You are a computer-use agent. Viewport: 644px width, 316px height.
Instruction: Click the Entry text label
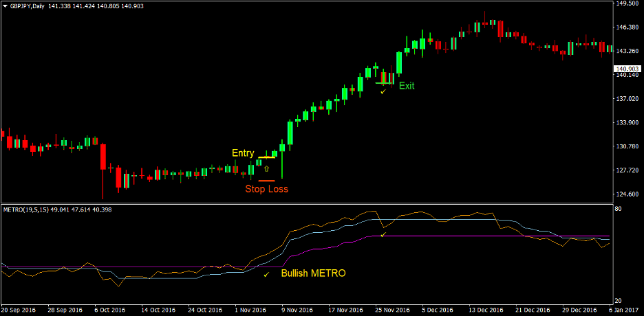(243, 153)
